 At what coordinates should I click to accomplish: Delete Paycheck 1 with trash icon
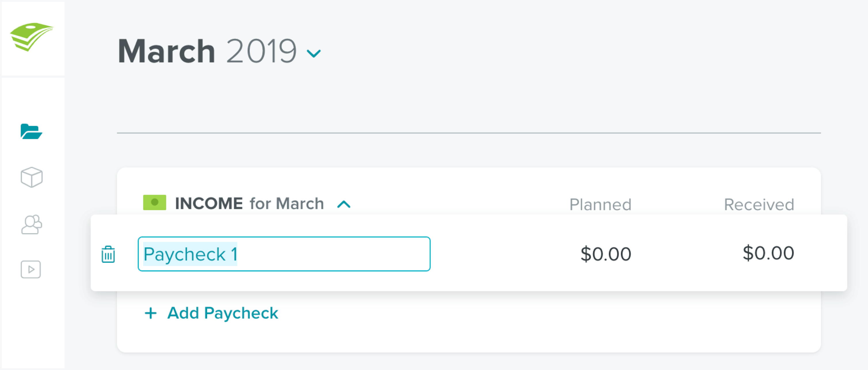[x=108, y=254]
